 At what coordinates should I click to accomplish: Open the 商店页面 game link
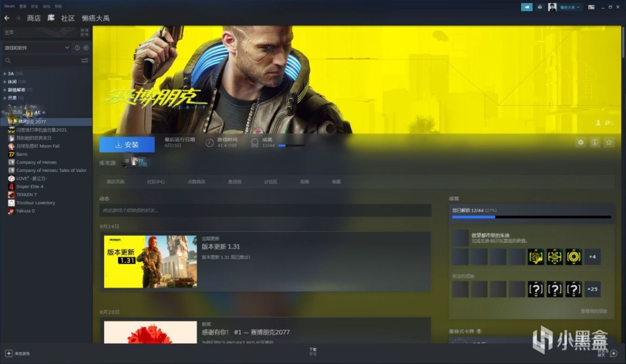(x=116, y=182)
